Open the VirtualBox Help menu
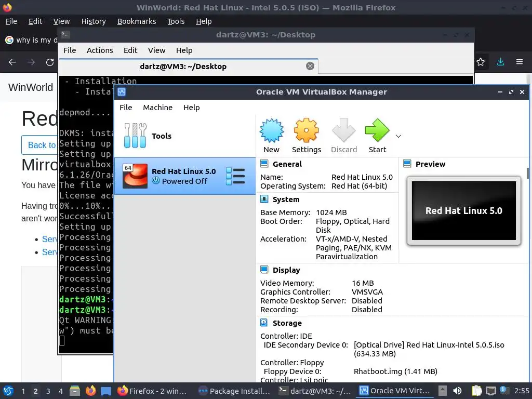The height and width of the screenshot is (399, 532). 191,107
